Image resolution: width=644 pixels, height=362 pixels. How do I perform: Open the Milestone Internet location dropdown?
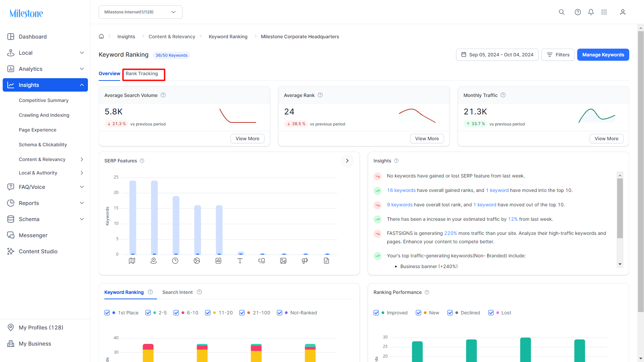tap(141, 12)
